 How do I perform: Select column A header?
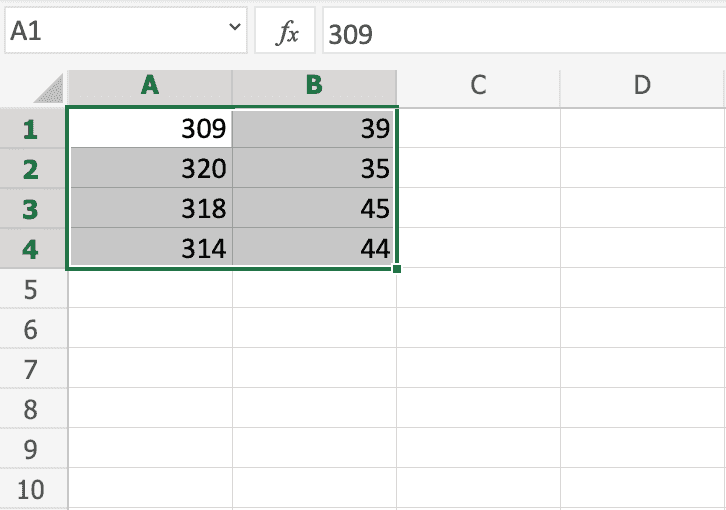(150, 86)
